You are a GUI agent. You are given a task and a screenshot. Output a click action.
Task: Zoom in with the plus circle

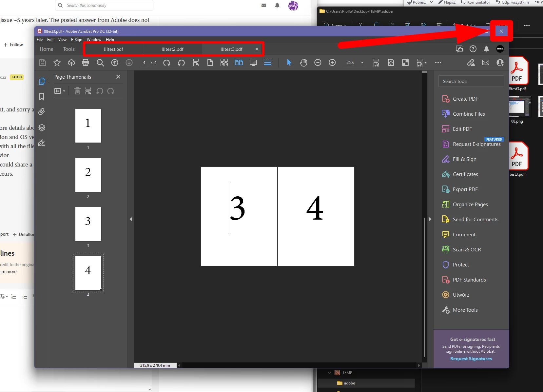[332, 63]
